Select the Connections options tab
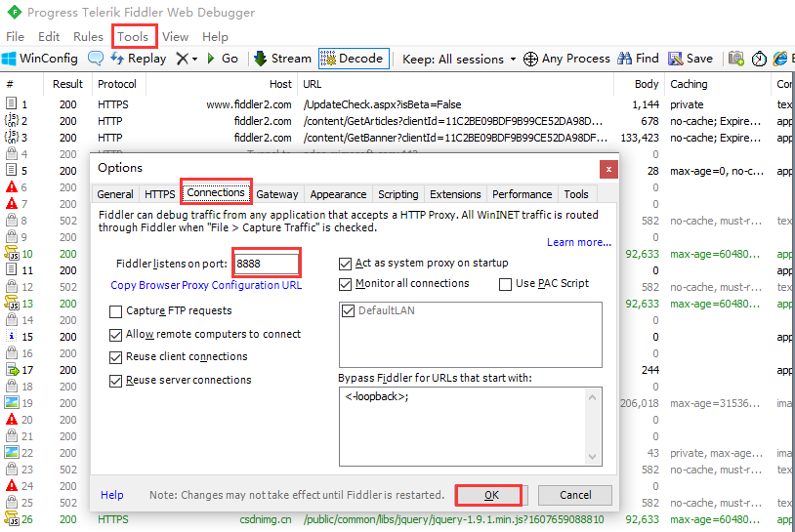795x532 pixels. click(216, 192)
